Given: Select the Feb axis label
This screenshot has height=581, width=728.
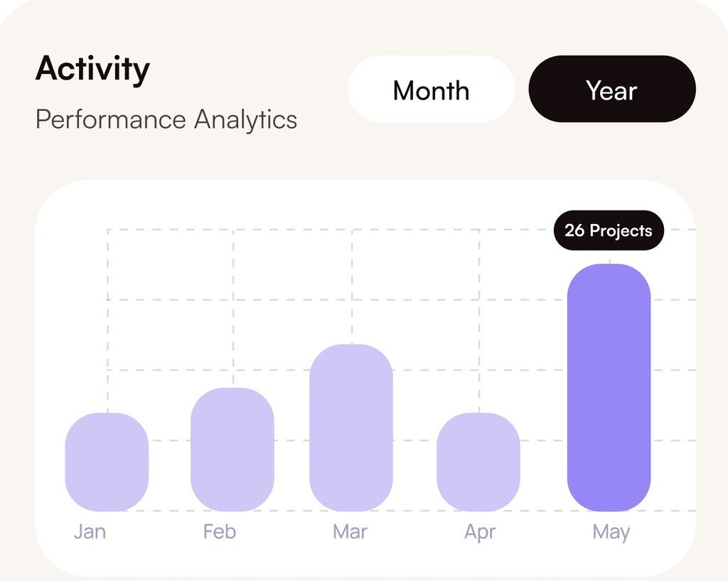Looking at the screenshot, I should coord(219,532).
